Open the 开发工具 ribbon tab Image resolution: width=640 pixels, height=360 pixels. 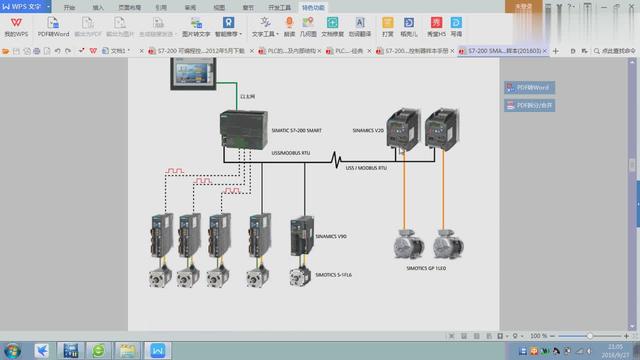coord(280,7)
